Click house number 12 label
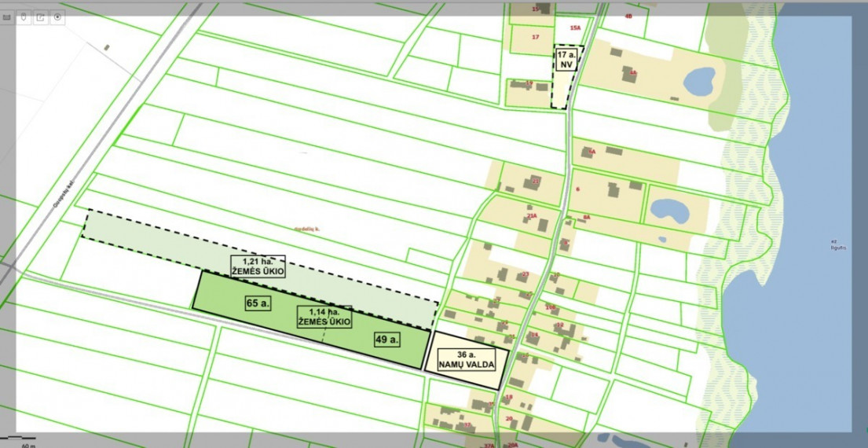868x448 pixels. [559, 325]
